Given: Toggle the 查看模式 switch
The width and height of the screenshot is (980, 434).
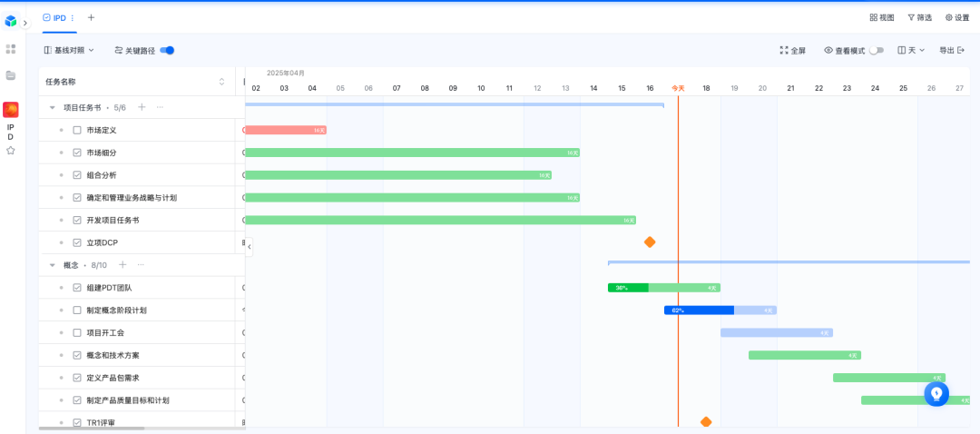Looking at the screenshot, I should (x=876, y=50).
